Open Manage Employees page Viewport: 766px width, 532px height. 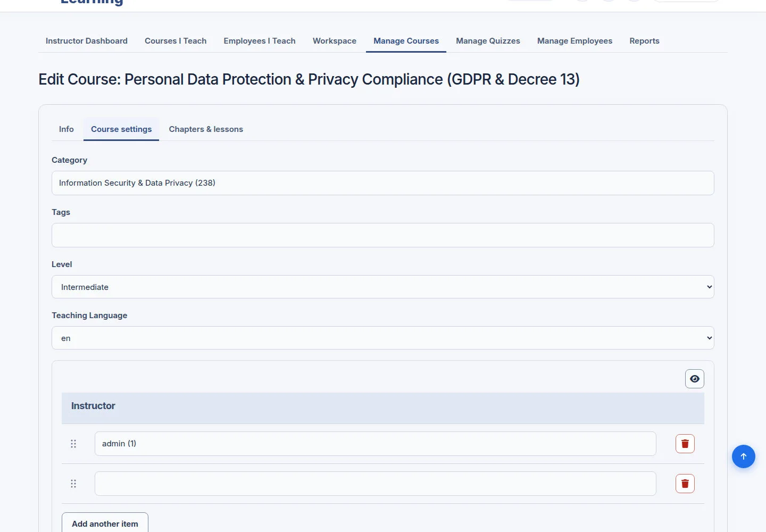[574, 41]
